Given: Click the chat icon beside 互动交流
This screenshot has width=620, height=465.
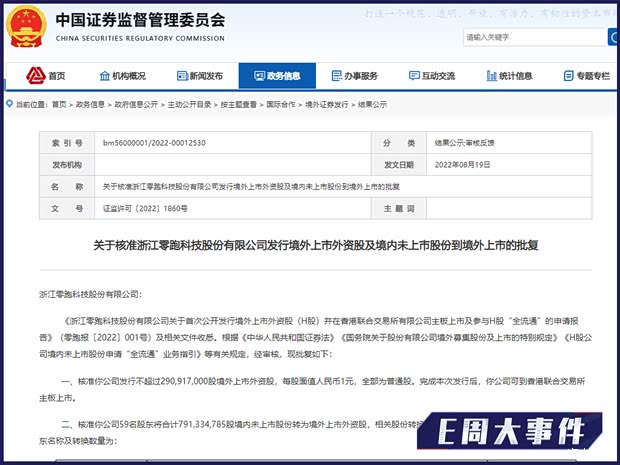Looking at the screenshot, I should [414, 76].
